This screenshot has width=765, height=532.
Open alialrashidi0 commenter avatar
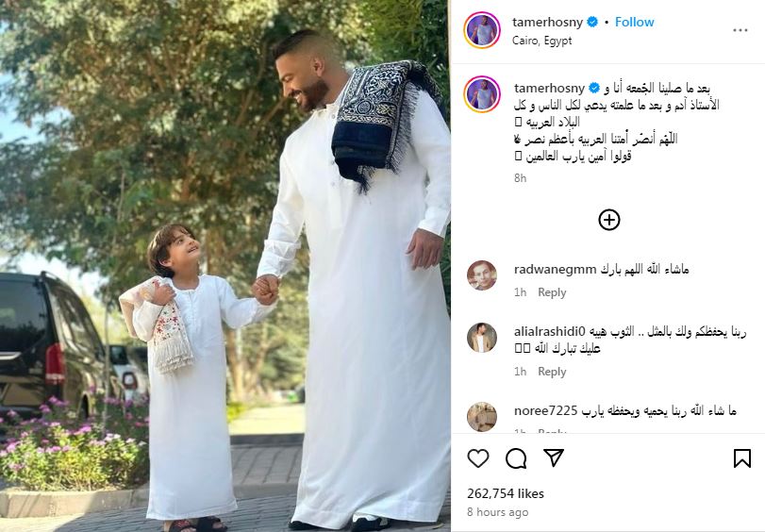tap(482, 338)
